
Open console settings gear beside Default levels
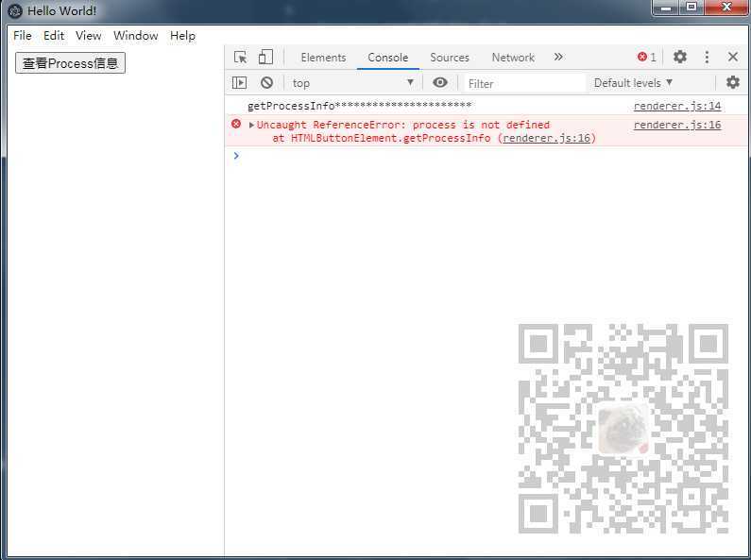(732, 82)
